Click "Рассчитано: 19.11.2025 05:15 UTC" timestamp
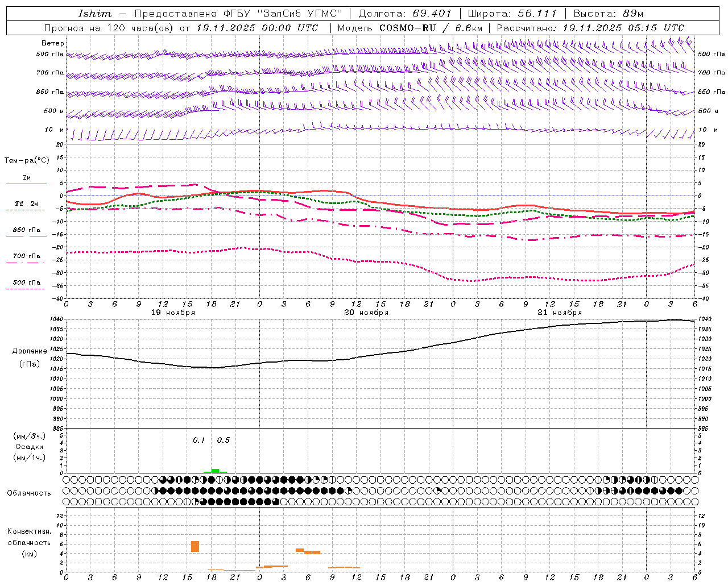The width and height of the screenshot is (728, 582). (x=590, y=28)
